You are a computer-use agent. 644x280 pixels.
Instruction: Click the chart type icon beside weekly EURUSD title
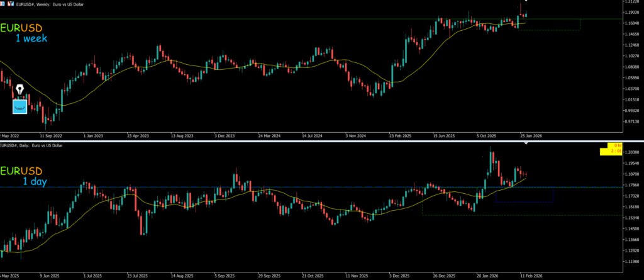12,4
